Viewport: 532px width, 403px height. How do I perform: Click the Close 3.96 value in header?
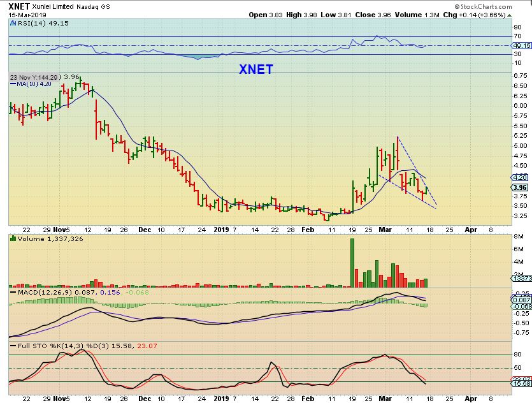[373, 15]
